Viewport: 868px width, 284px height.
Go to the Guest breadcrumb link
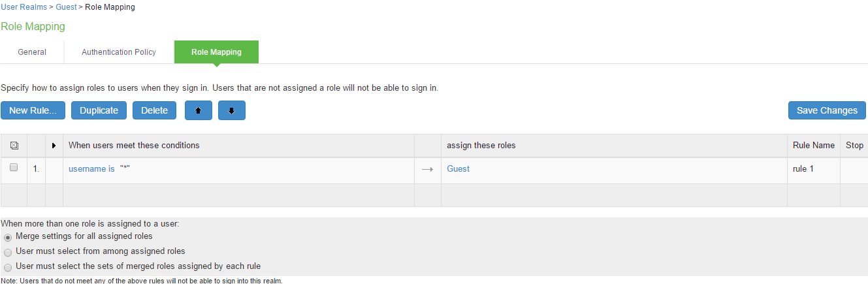(x=66, y=7)
